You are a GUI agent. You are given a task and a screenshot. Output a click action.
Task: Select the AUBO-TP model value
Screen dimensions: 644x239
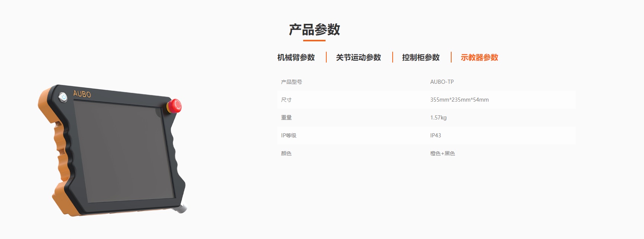coord(442,82)
